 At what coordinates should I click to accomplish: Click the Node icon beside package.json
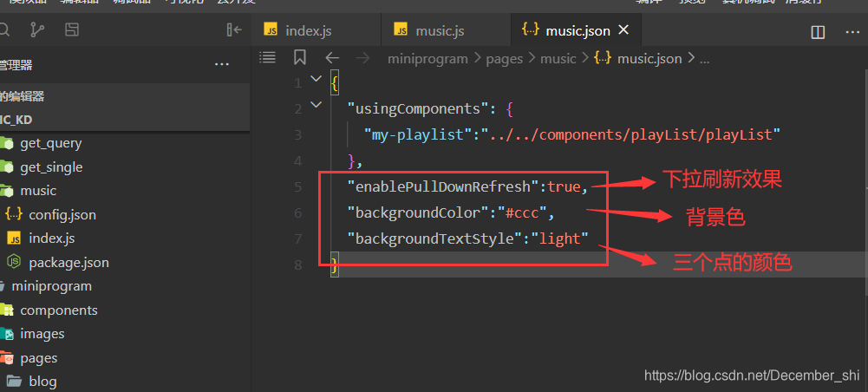click(14, 262)
